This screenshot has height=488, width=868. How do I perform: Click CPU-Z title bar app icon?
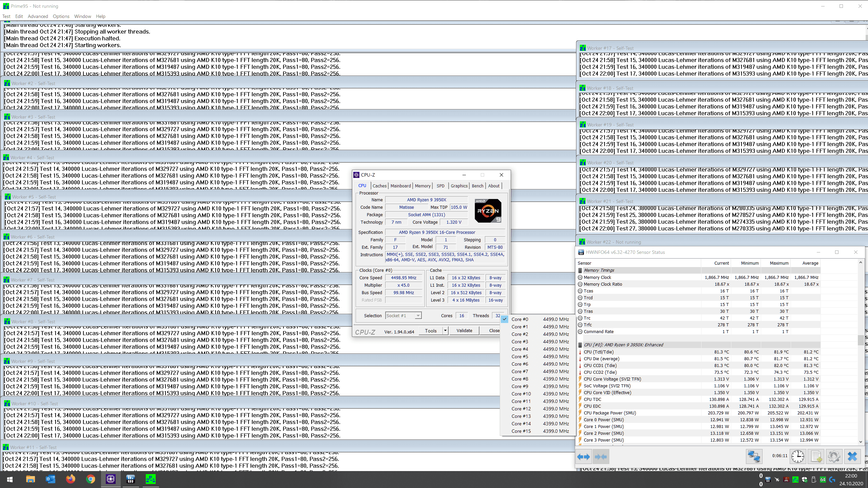[356, 175]
